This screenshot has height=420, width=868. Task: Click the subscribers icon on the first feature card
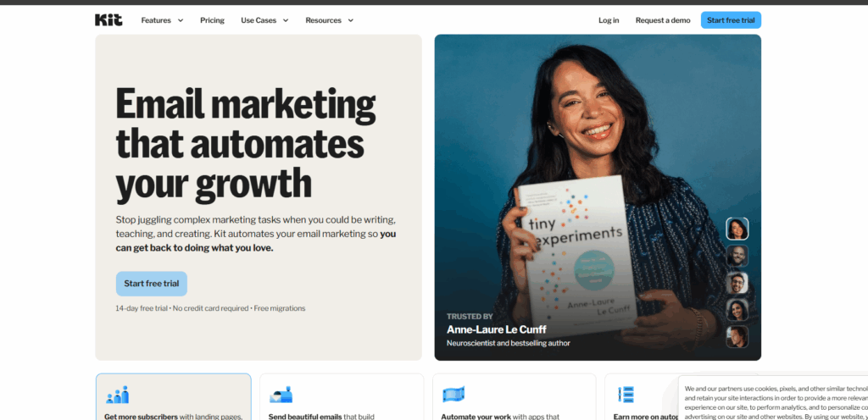(x=117, y=395)
